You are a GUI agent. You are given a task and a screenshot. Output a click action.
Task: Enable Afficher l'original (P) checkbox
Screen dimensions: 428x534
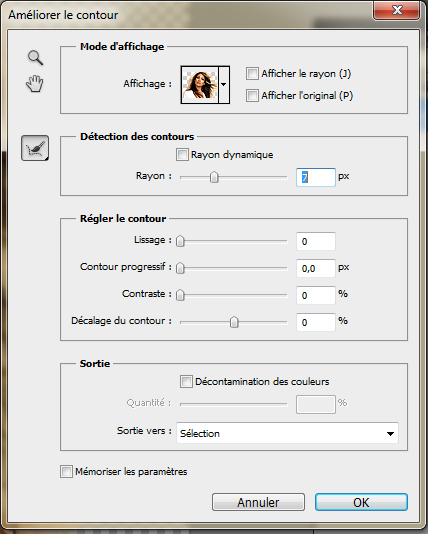click(252, 96)
